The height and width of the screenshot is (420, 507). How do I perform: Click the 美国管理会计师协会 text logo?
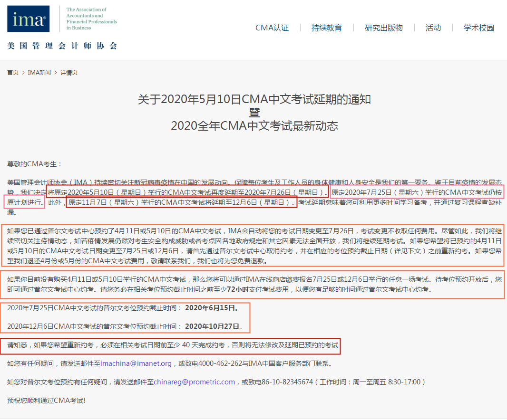coord(62,45)
